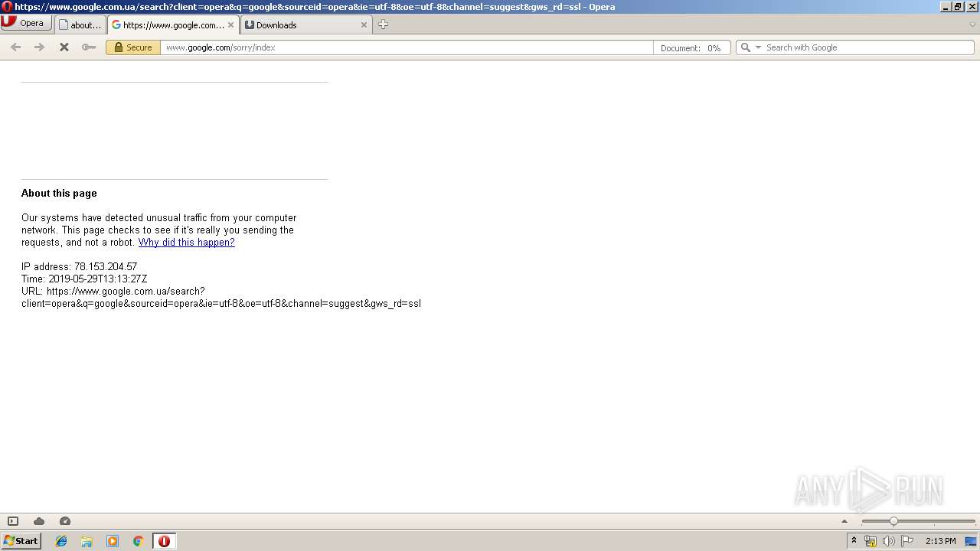Image resolution: width=980 pixels, height=551 pixels.
Task: Open the Windows Start menu
Action: [x=21, y=541]
